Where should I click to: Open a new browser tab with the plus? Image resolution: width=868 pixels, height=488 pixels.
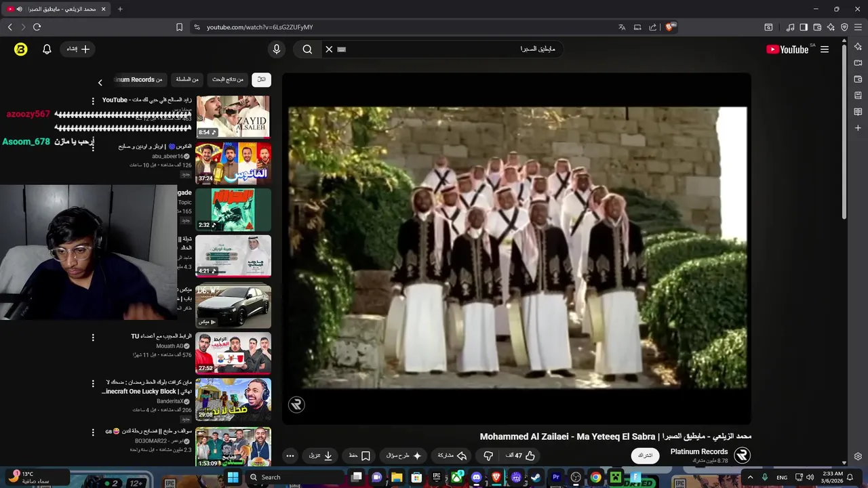tap(120, 9)
